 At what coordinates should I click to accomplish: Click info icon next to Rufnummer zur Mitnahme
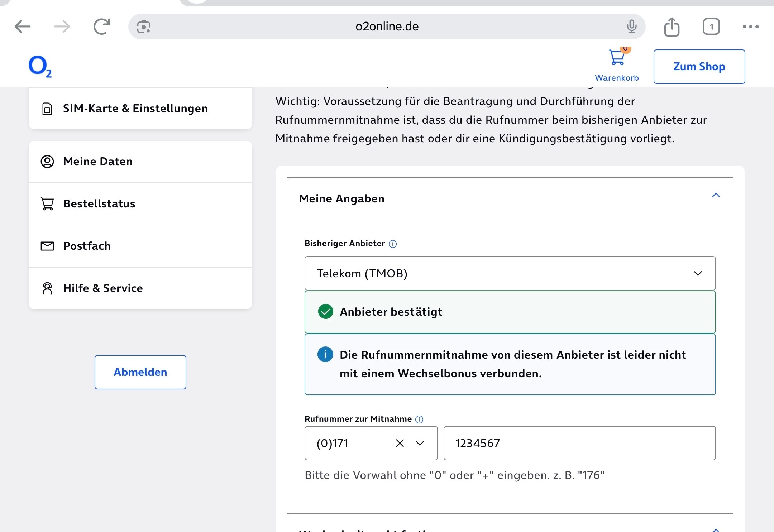coord(419,420)
